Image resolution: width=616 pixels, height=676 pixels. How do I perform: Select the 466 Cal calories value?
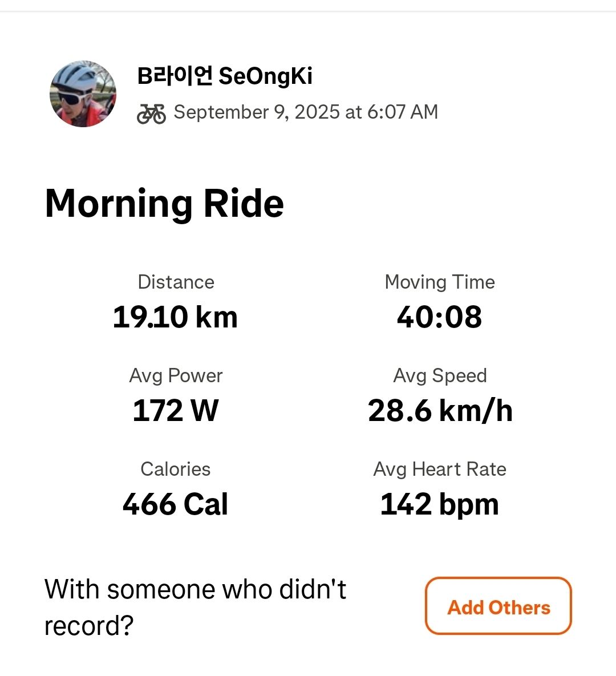[175, 504]
